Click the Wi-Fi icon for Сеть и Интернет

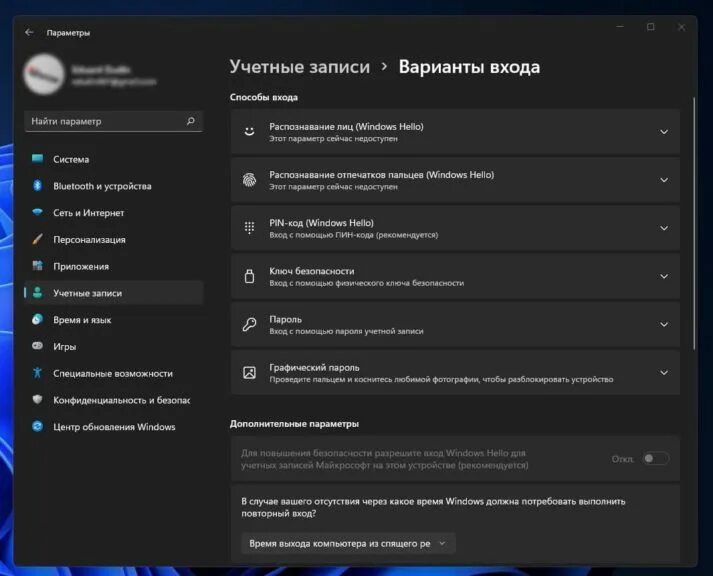pyautogui.click(x=38, y=212)
